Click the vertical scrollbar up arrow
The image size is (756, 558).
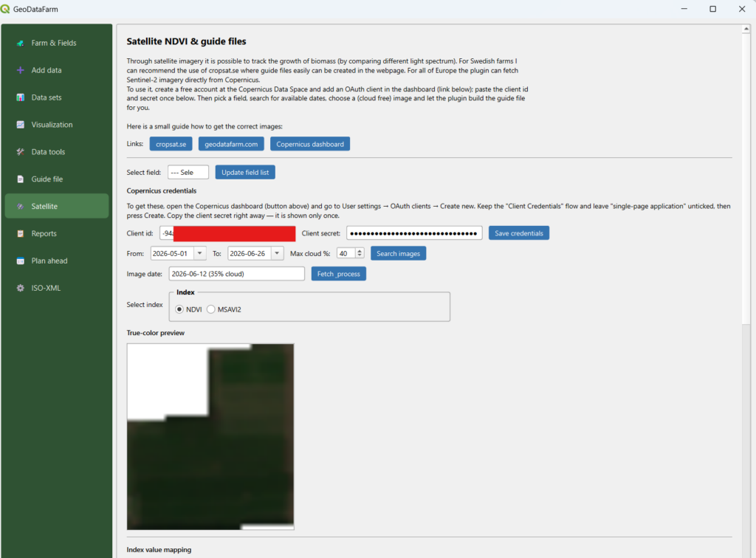pos(746,29)
